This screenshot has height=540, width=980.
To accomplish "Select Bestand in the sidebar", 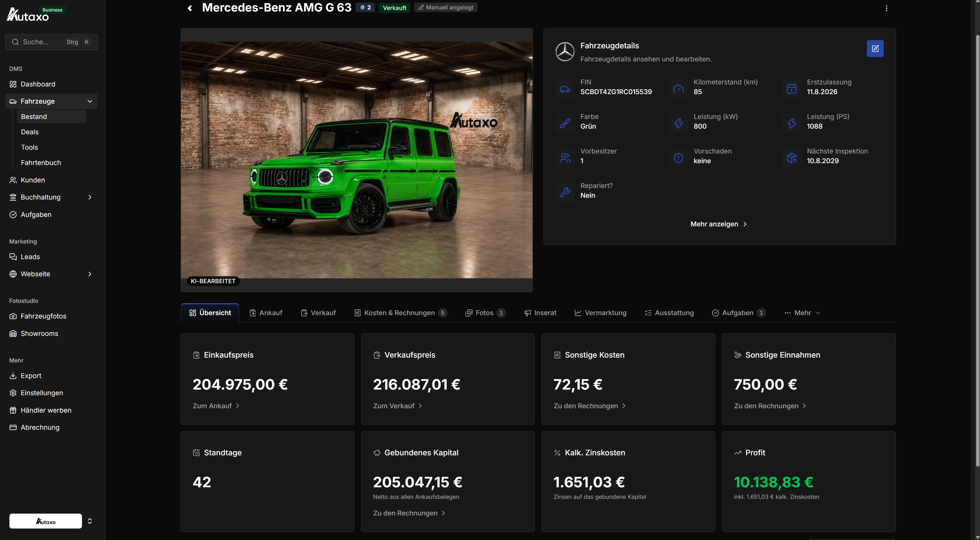I will [x=51, y=117].
